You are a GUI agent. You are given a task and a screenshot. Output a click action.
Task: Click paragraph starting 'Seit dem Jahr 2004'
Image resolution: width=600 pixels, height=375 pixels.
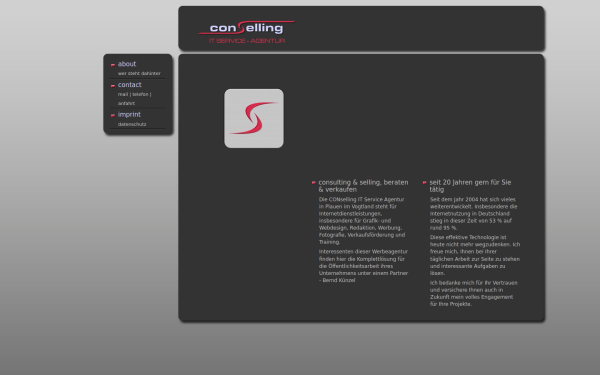tap(474, 214)
